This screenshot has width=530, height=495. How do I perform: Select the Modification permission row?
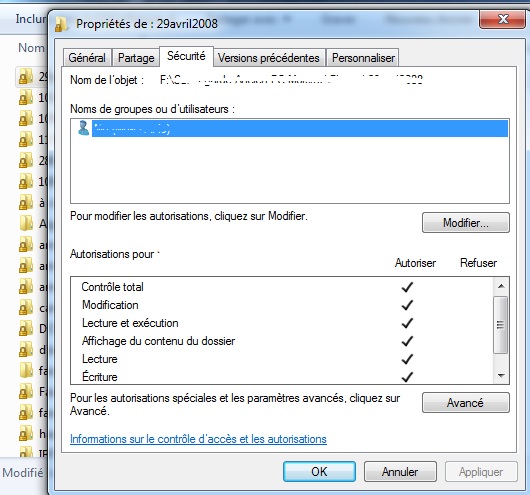[x=281, y=305]
